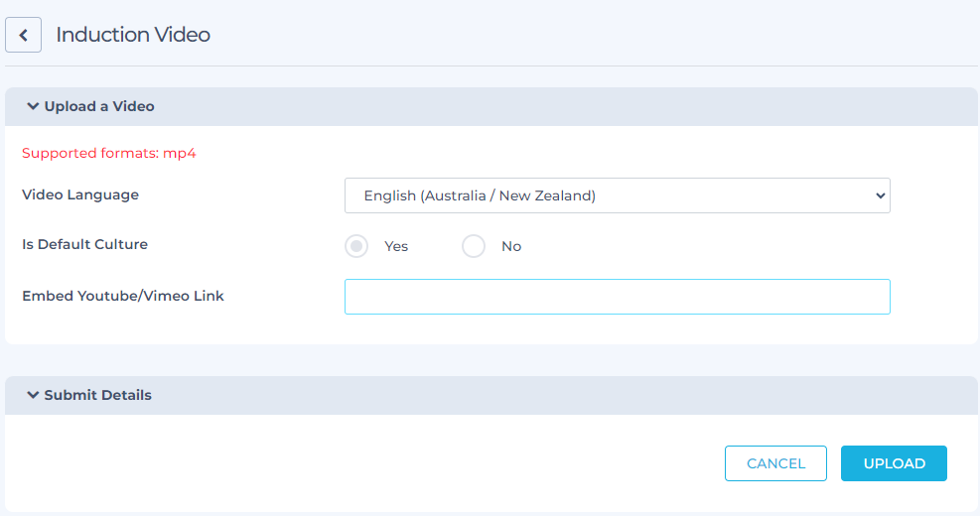
Task: Select Yes radio for Default Culture
Action: 356,246
